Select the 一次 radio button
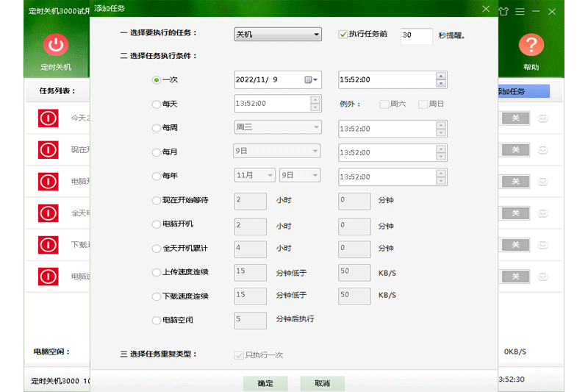 point(157,80)
